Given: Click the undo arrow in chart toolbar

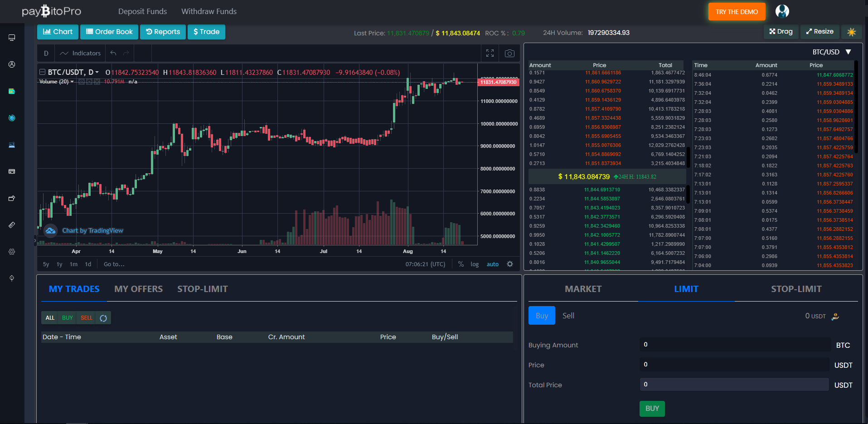Looking at the screenshot, I should point(113,54).
